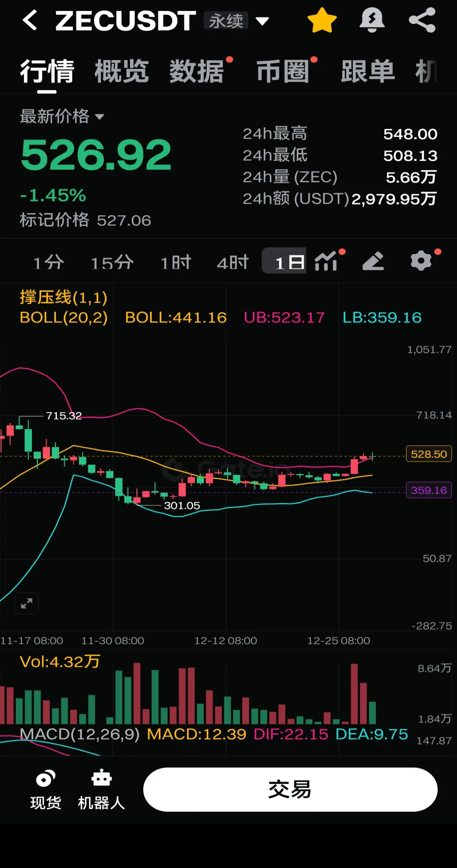
Task: Tap the Vol:4.32万 volume label
Action: pos(60,662)
